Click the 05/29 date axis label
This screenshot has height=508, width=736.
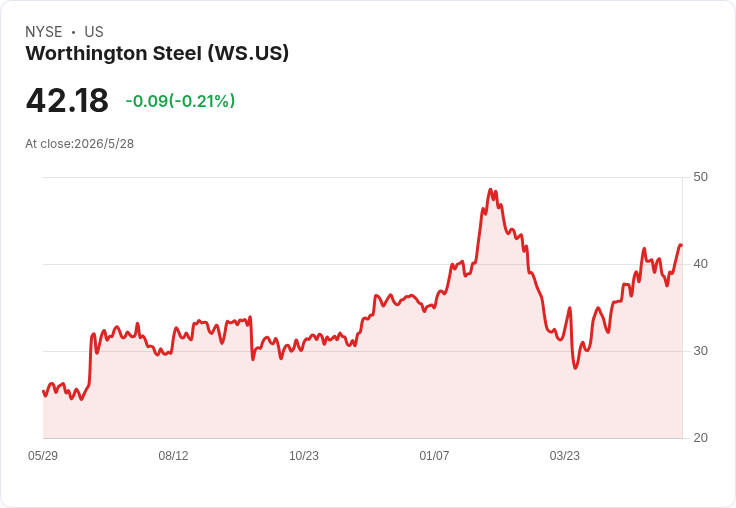43,455
